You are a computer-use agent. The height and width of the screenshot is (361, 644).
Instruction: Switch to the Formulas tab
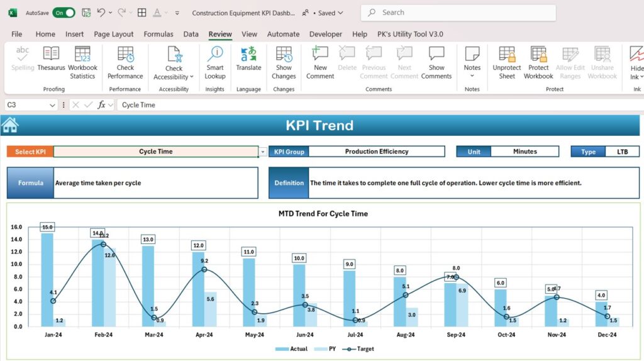click(158, 34)
